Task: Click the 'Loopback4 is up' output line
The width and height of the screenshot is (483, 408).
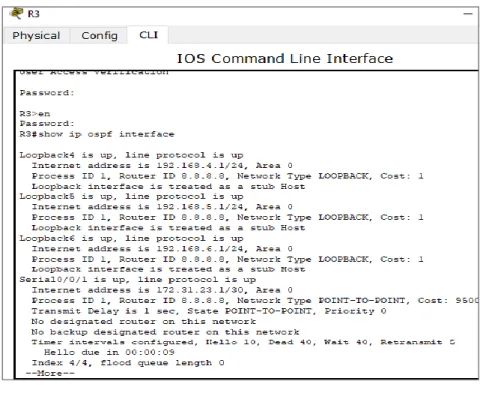Action: point(131,155)
